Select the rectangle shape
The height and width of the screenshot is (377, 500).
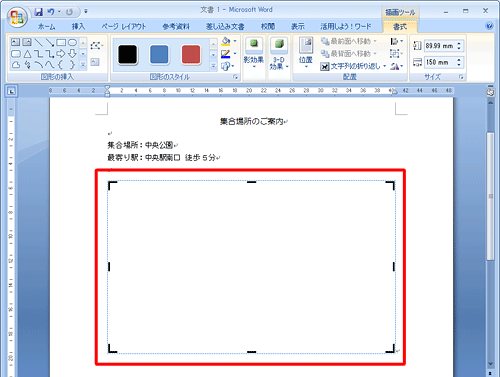click(61, 42)
